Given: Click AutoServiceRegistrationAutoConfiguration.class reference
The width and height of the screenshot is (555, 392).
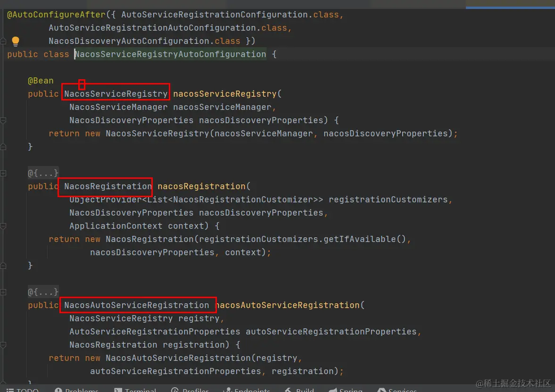Looking at the screenshot, I should pos(167,28).
